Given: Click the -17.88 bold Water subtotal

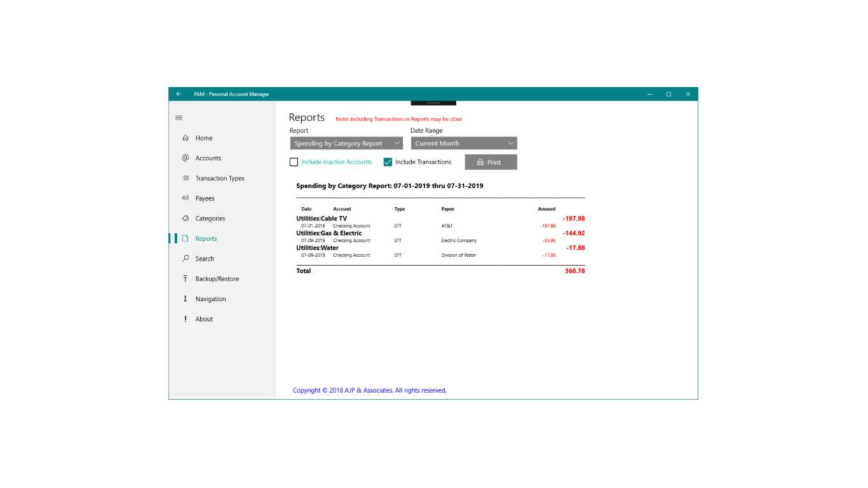Looking at the screenshot, I should click(576, 248).
